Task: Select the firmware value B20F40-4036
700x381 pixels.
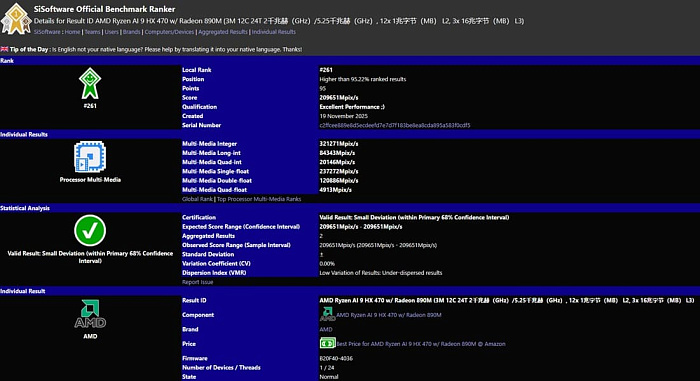Action: point(336,358)
